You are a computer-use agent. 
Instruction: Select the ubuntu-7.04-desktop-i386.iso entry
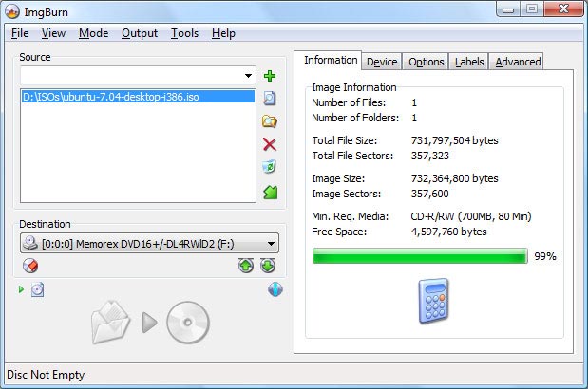[x=138, y=97]
